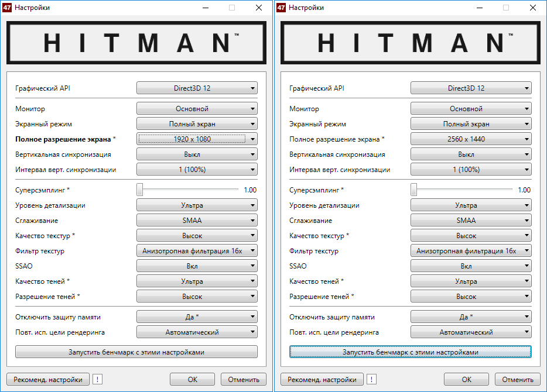Open Уровень детализации dropdown in left window

tap(197, 205)
